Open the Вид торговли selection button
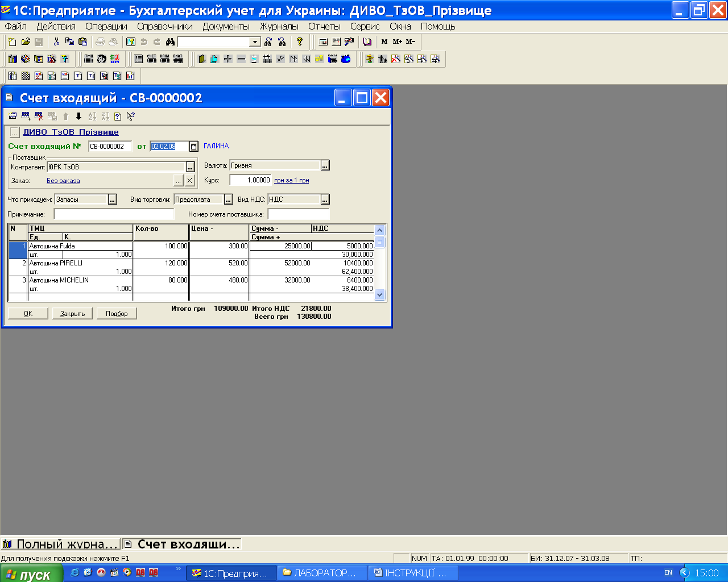This screenshot has height=582, width=728. click(x=228, y=199)
